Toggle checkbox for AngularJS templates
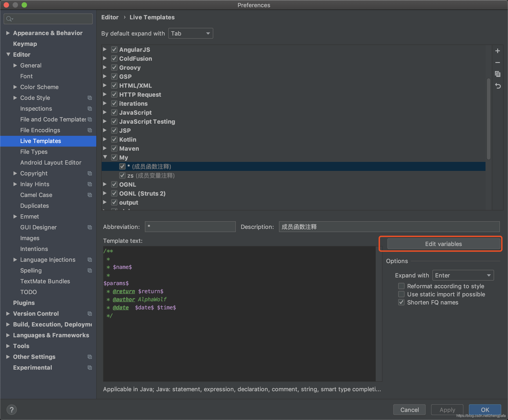 tap(114, 49)
